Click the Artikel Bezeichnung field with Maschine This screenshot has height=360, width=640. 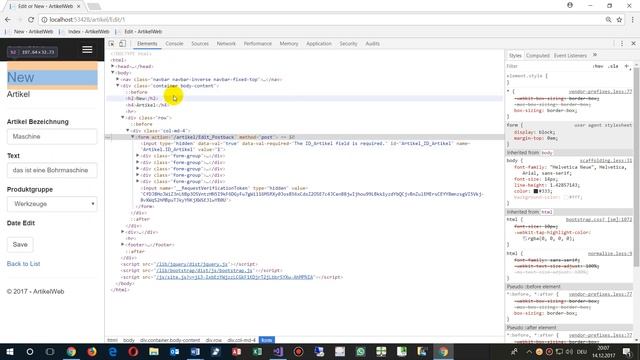52,136
